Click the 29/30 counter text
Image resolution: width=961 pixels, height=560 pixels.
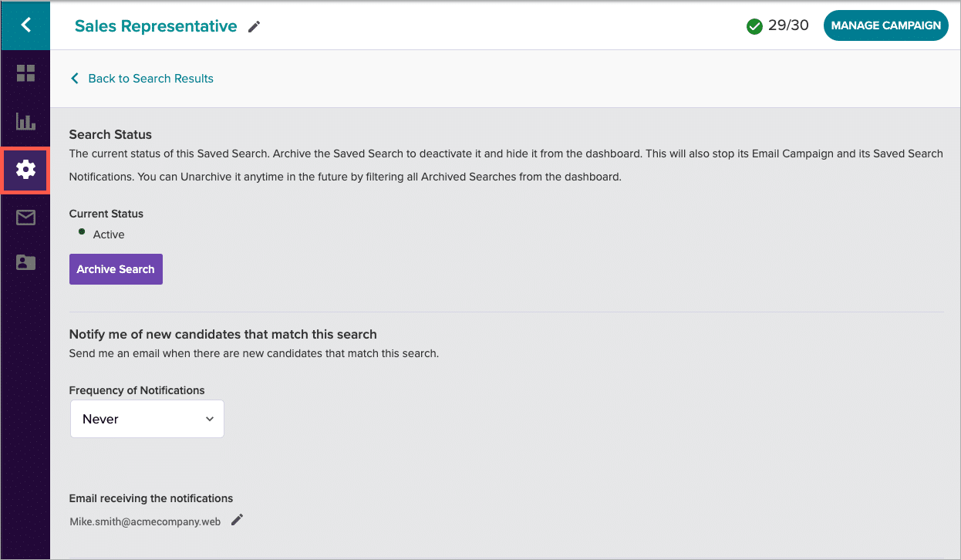click(788, 25)
